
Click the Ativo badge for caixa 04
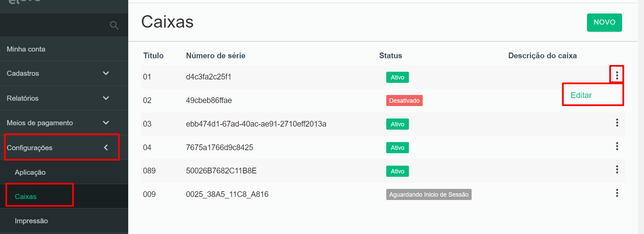[397, 148]
